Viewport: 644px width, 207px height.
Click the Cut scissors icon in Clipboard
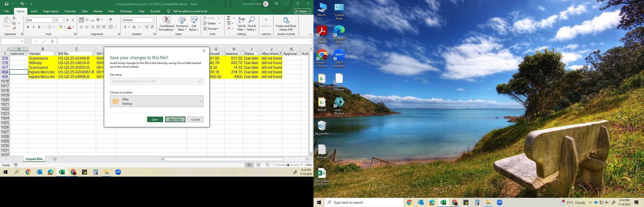14,18
